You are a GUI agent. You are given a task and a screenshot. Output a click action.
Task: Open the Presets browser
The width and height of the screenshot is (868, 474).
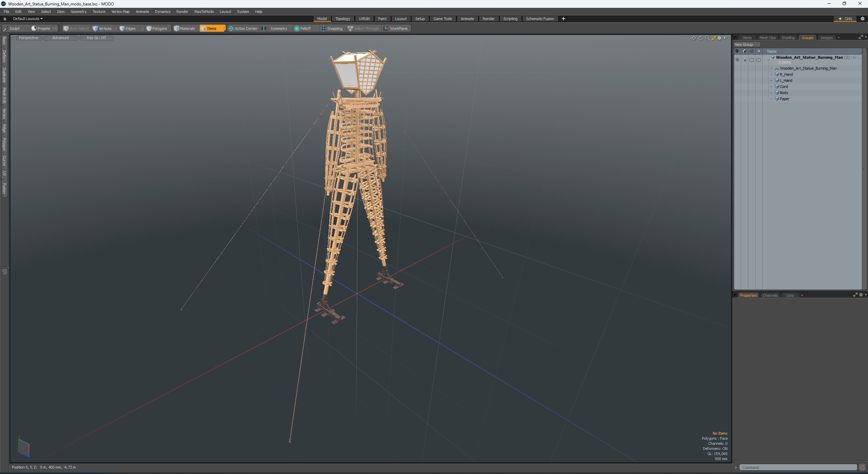coord(43,29)
